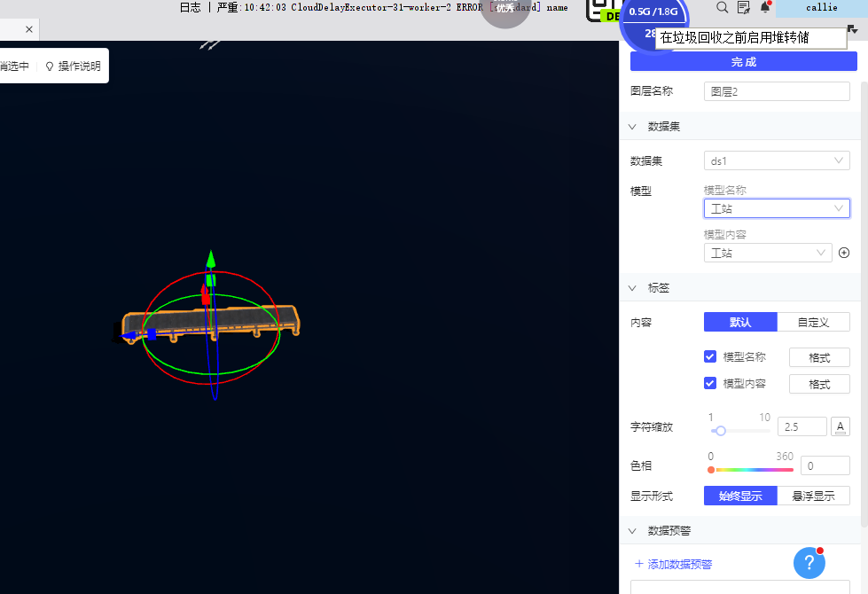
Task: Click the 字符缩放 slider handle
Action: 720,431
